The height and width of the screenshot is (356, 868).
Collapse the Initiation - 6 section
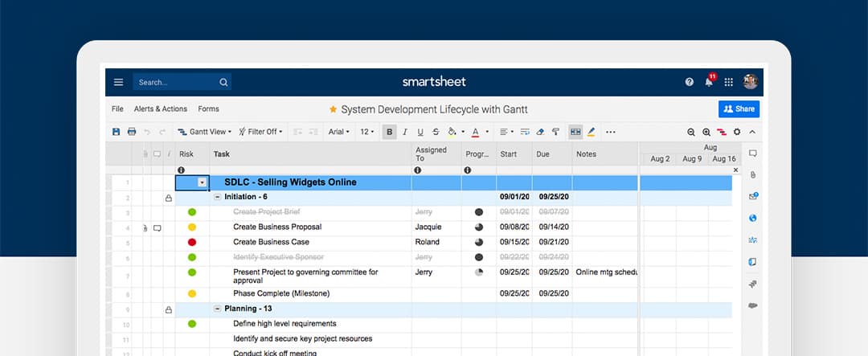(x=218, y=197)
